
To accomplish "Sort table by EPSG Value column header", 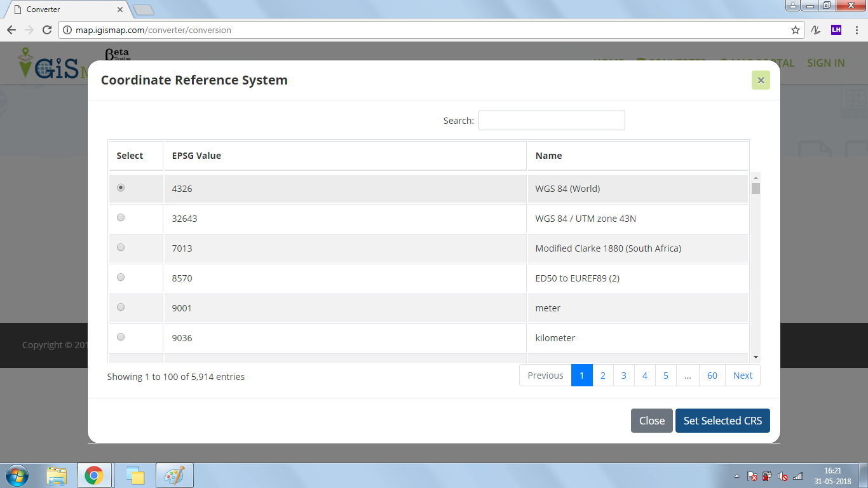I will click(x=196, y=156).
